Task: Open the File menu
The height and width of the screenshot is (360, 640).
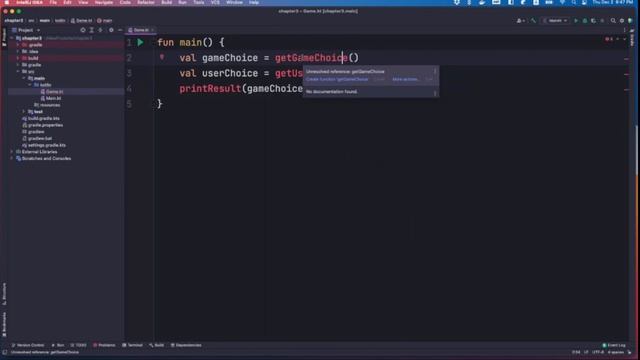Action: [53, 2]
